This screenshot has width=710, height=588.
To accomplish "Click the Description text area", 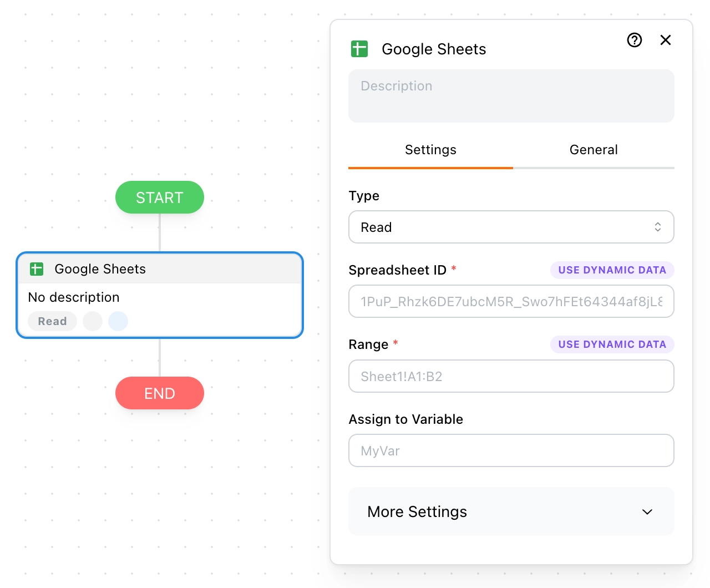I will (x=511, y=96).
